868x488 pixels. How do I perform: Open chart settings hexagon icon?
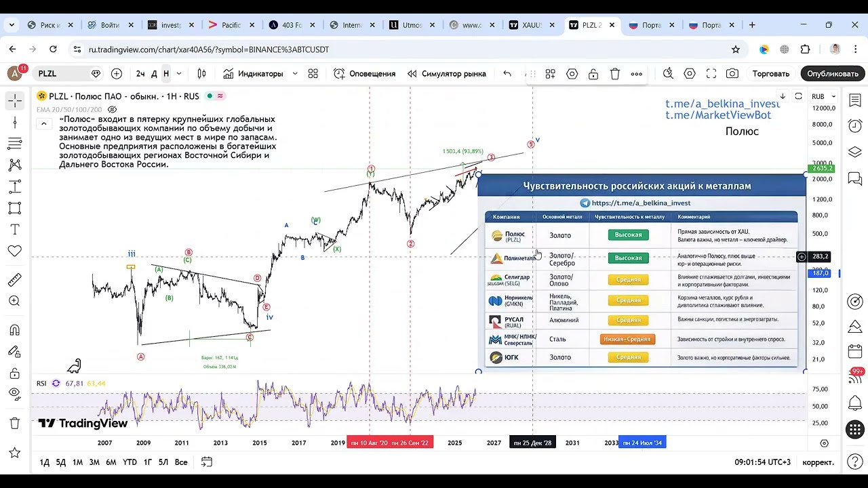690,73
